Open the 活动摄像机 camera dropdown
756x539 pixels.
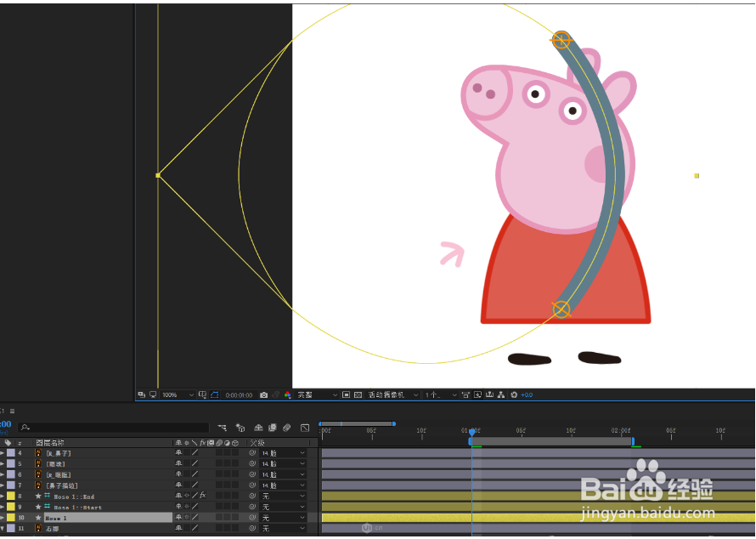[392, 394]
